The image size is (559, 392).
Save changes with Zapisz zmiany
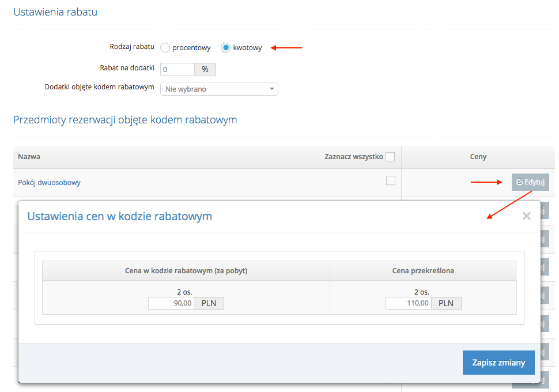[498, 363]
